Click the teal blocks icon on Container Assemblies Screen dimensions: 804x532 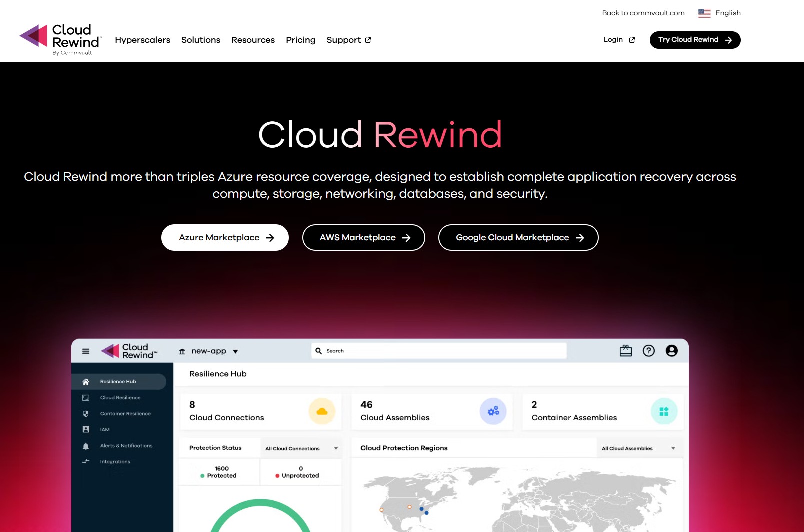coord(664,411)
